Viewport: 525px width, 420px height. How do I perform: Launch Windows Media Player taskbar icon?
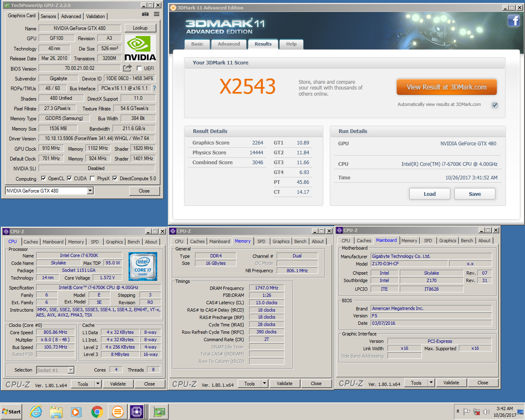coord(76,411)
